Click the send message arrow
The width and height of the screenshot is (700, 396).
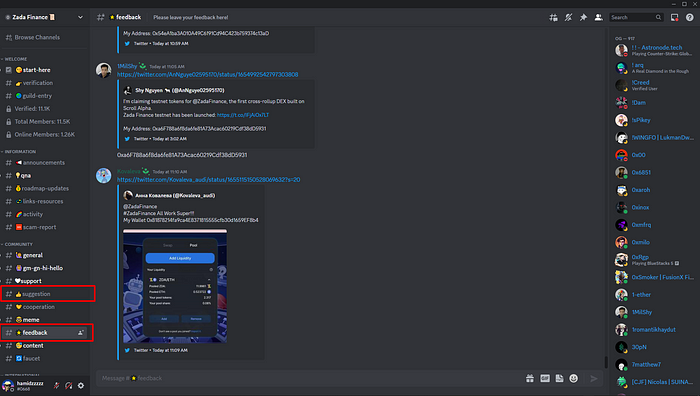(594, 378)
